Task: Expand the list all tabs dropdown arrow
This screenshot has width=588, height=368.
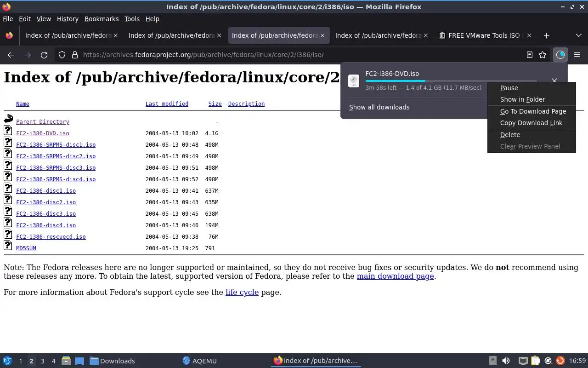Action: tap(578, 35)
